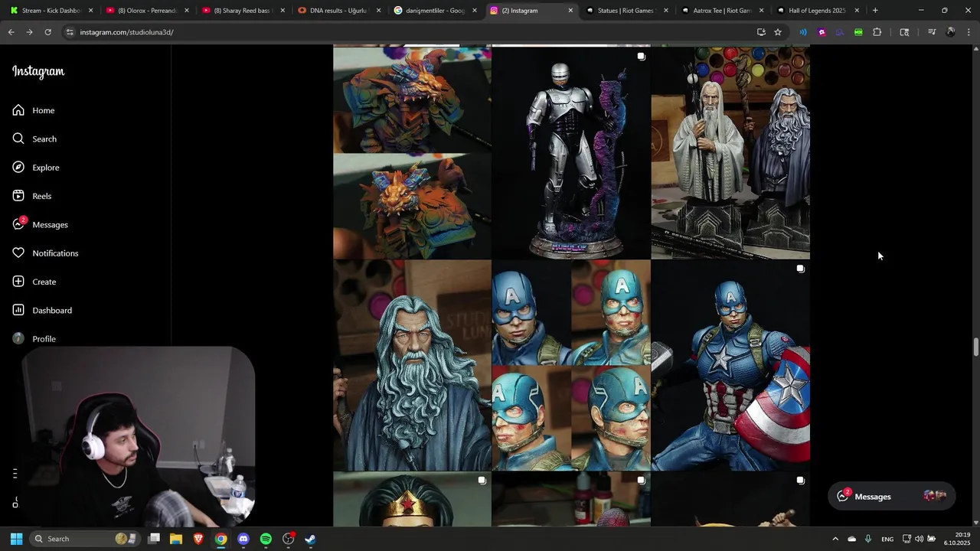Open the Saruman and Gandalf busts post

730,153
